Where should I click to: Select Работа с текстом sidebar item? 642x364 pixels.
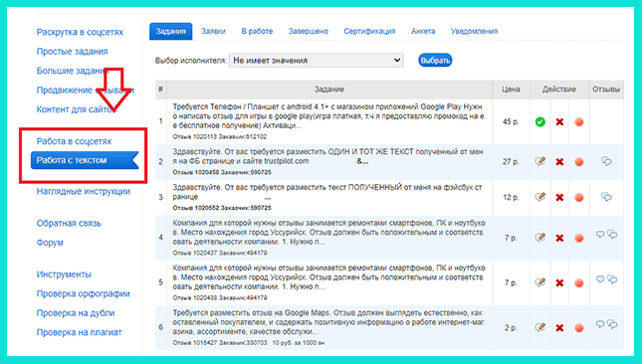click(85, 160)
